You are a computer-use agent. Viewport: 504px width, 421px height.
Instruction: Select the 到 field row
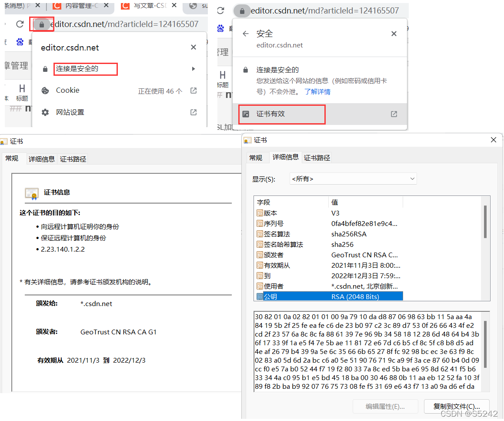329,276
